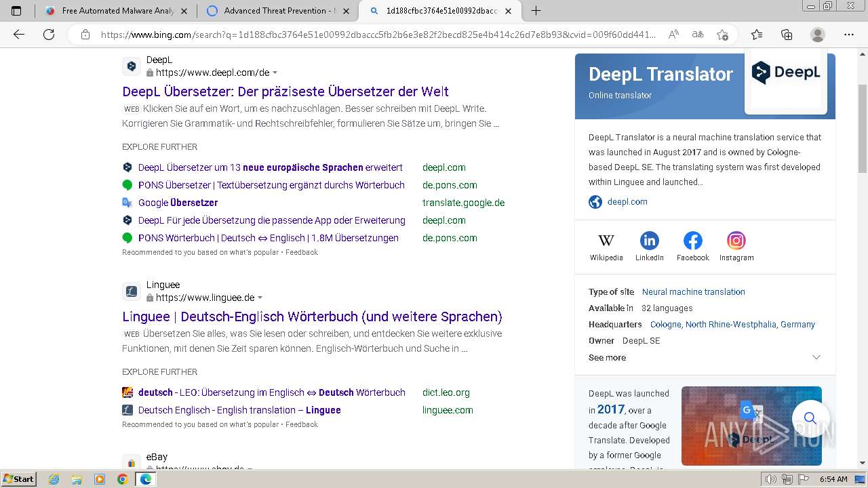The height and width of the screenshot is (488, 868).
Task: Open Deutsch Englisch - English translation Linguee link
Action: tap(239, 410)
